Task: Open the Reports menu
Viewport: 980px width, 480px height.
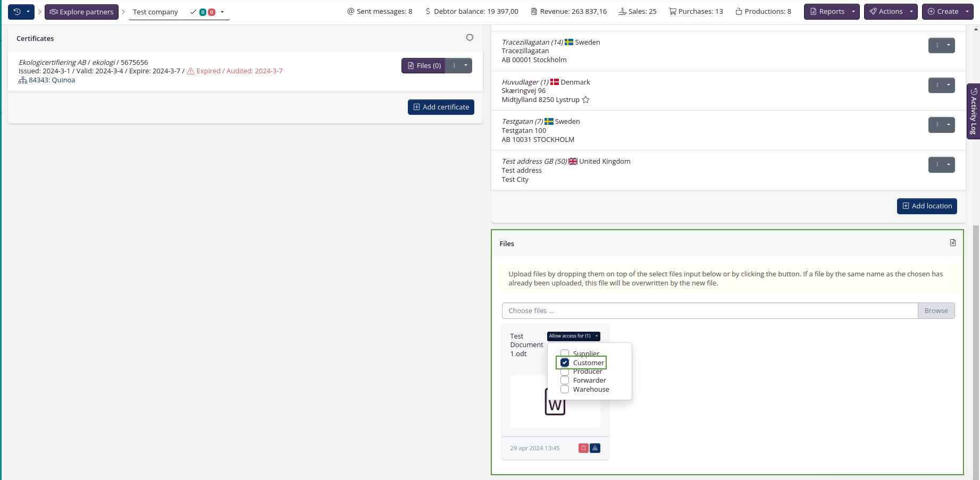Action: pos(827,11)
